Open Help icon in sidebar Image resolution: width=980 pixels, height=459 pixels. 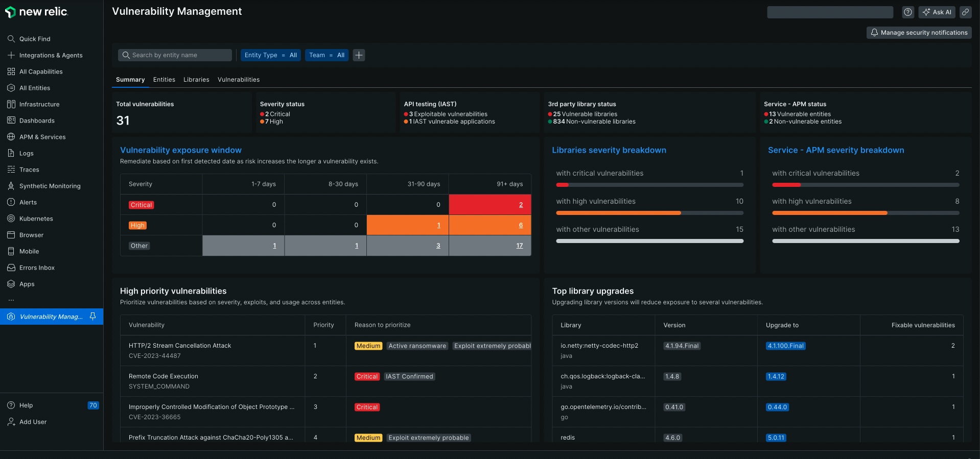11,405
